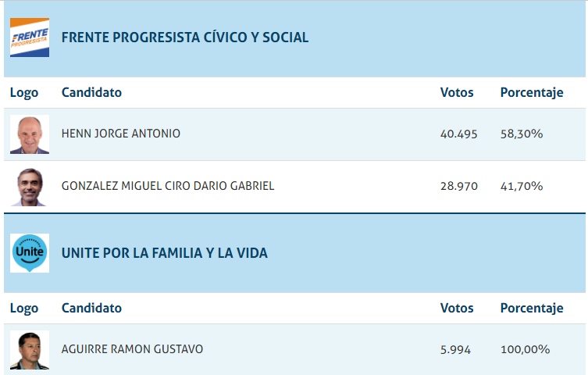This screenshot has height=375, width=588.
Task: Select the Frente Progresista Cívico y Social heading
Action: (x=184, y=37)
